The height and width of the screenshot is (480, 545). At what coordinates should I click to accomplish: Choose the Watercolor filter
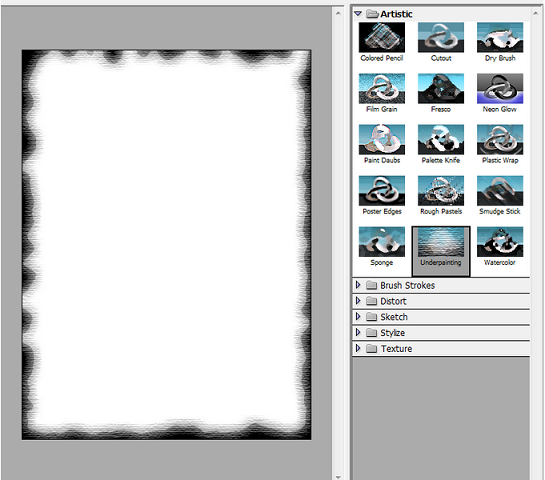pos(500,242)
